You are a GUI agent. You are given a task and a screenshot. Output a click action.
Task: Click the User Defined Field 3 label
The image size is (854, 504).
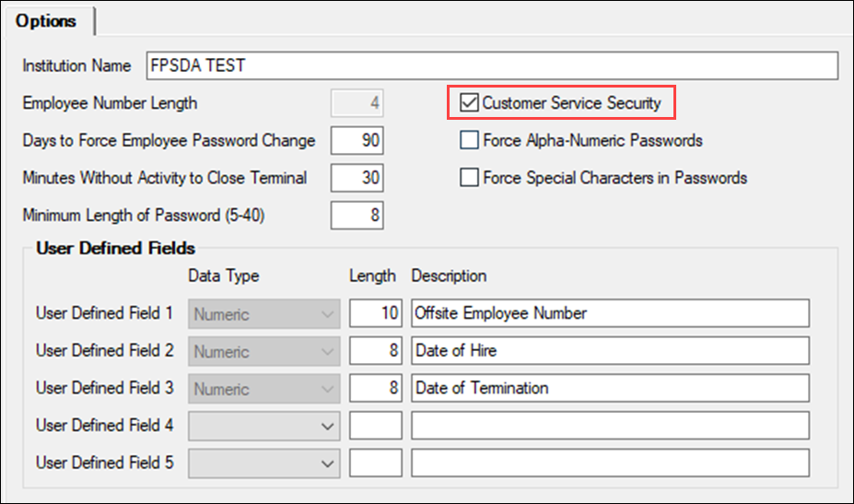click(x=105, y=388)
